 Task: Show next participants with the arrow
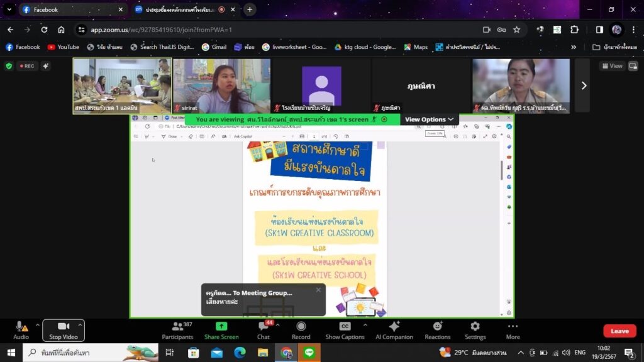coord(583,85)
